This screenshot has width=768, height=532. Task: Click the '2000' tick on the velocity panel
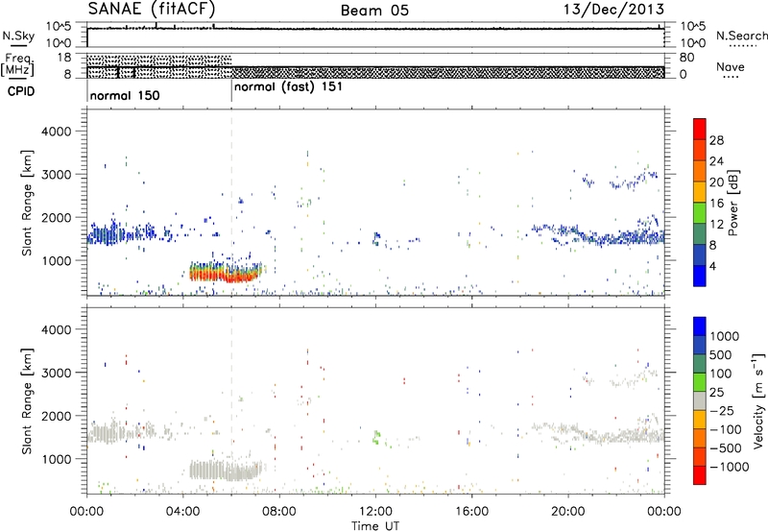57,416
